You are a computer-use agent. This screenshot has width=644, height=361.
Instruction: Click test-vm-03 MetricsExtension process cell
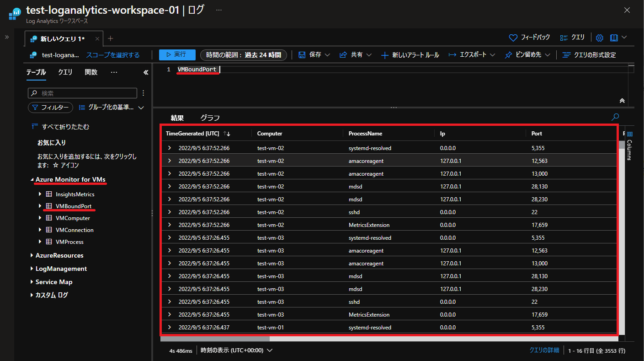pos(369,315)
